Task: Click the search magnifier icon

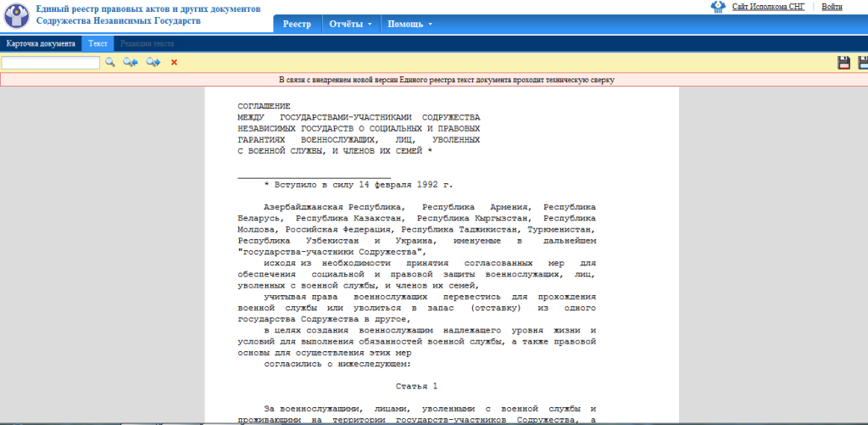Action: [x=109, y=62]
